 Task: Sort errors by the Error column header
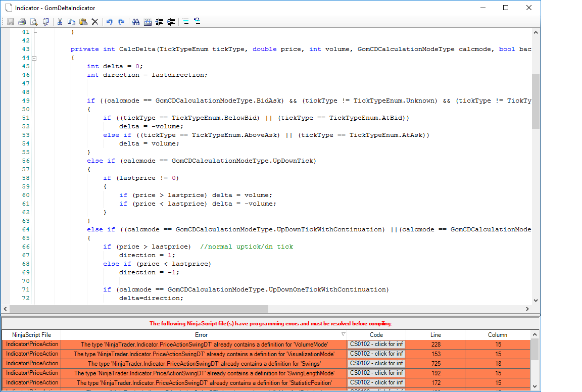pyautogui.click(x=201, y=335)
